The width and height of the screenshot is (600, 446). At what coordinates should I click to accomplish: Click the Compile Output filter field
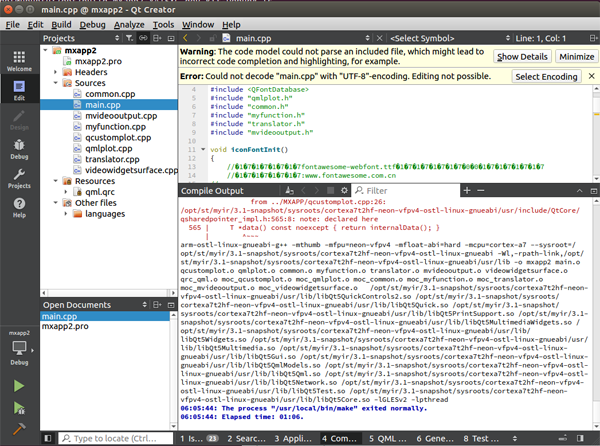pos(406,190)
